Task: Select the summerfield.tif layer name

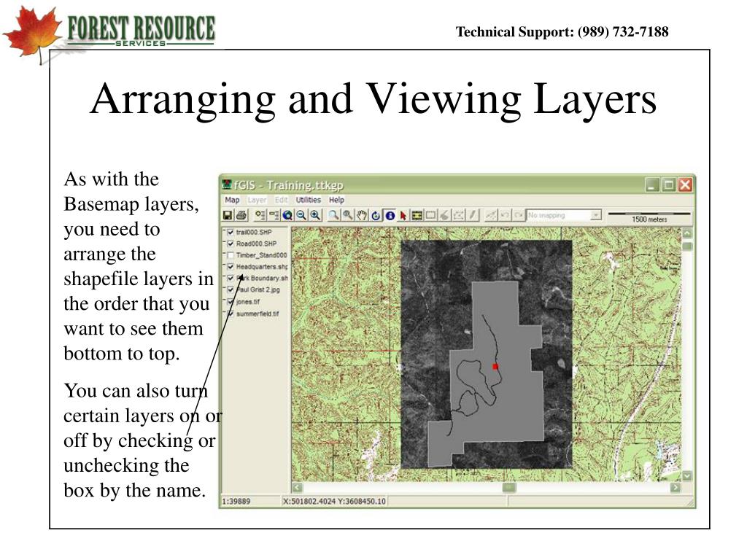Action: click(258, 314)
